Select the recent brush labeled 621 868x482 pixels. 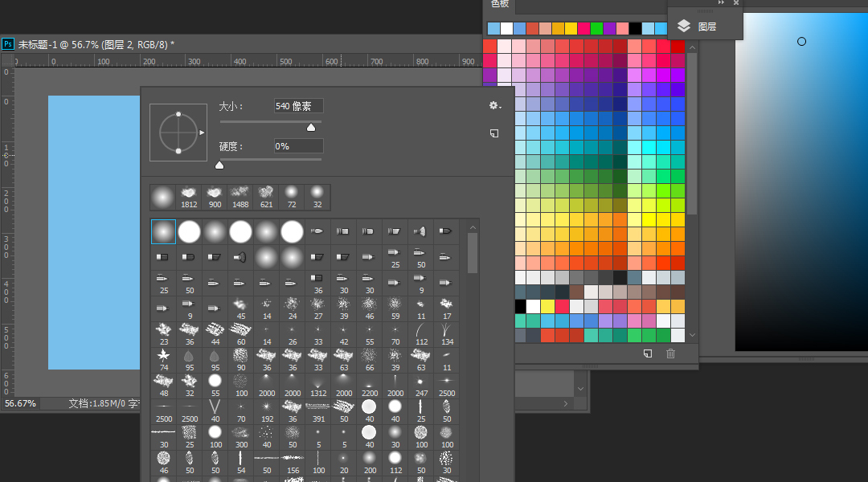tap(266, 198)
